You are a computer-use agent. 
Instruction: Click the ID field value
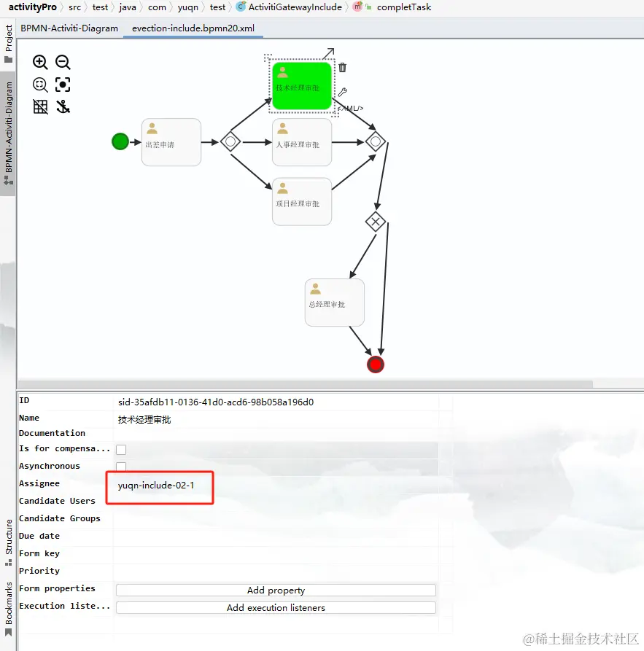pyautogui.click(x=276, y=402)
